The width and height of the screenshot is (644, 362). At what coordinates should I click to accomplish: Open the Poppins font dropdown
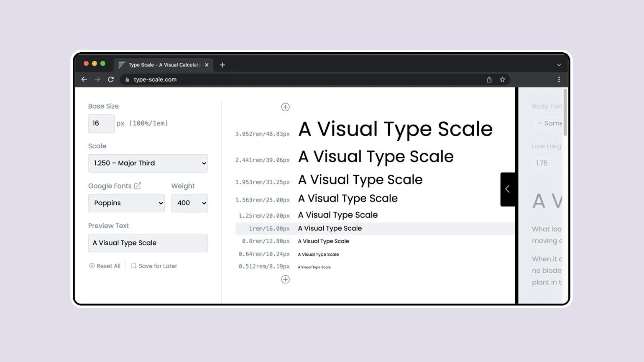coord(126,203)
